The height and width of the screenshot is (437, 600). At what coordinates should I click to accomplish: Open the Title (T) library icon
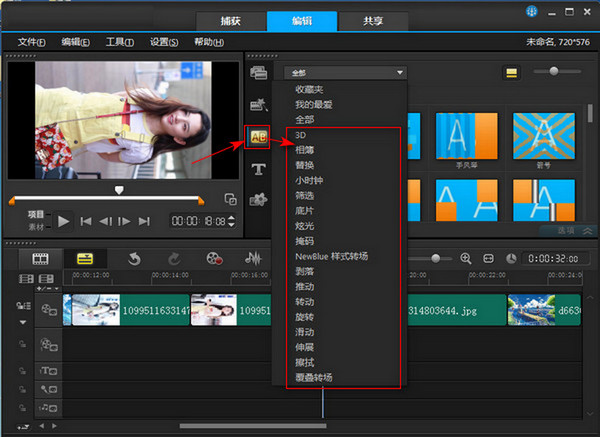[259, 169]
